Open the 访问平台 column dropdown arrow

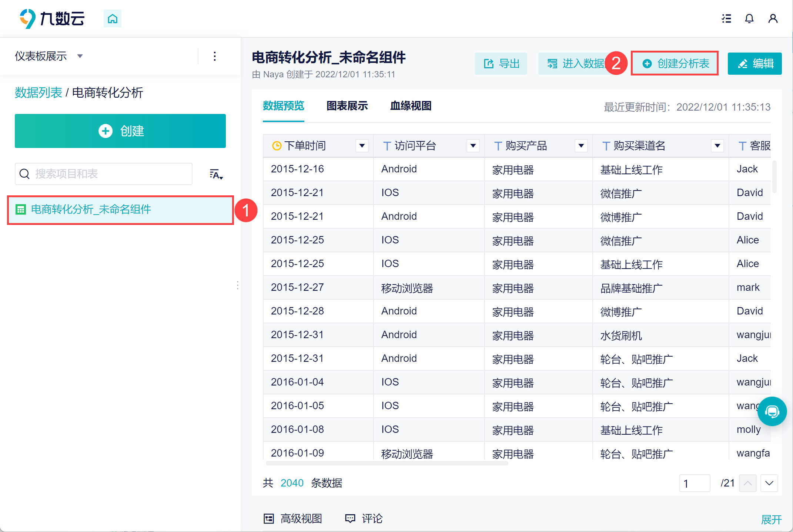473,146
